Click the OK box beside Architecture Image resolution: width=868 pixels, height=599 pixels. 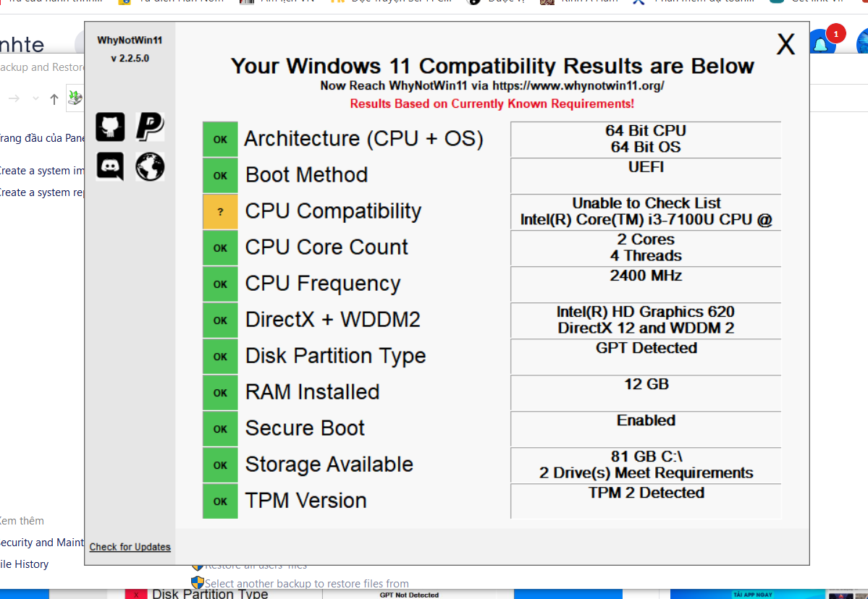point(220,139)
